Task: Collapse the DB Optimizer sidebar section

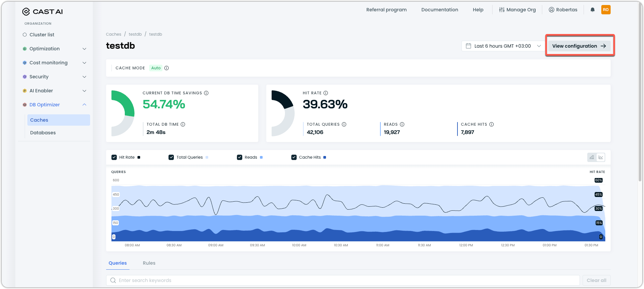Action: (x=55, y=105)
